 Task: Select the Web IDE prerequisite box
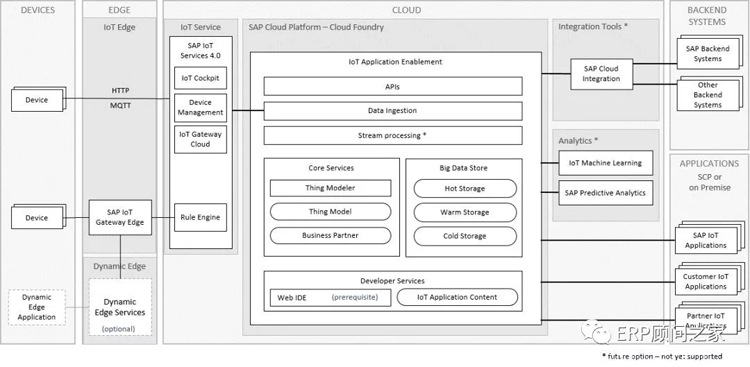click(331, 298)
